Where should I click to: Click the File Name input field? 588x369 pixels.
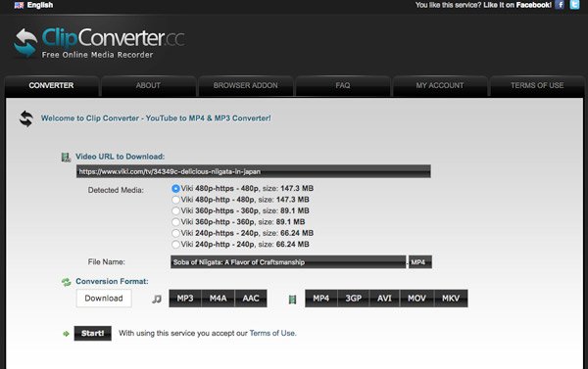(x=288, y=262)
